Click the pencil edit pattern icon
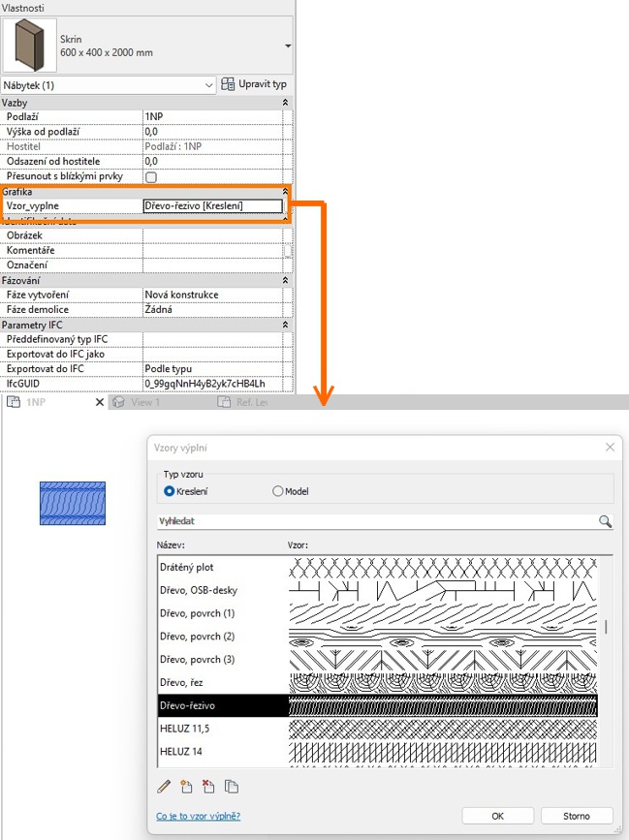Viewport: 629px width, 840px height. point(164,786)
